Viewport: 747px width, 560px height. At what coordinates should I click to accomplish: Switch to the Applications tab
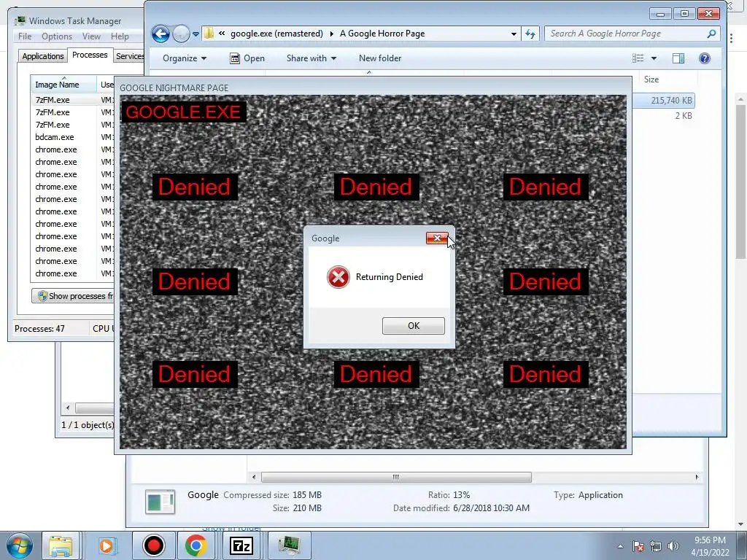(43, 56)
